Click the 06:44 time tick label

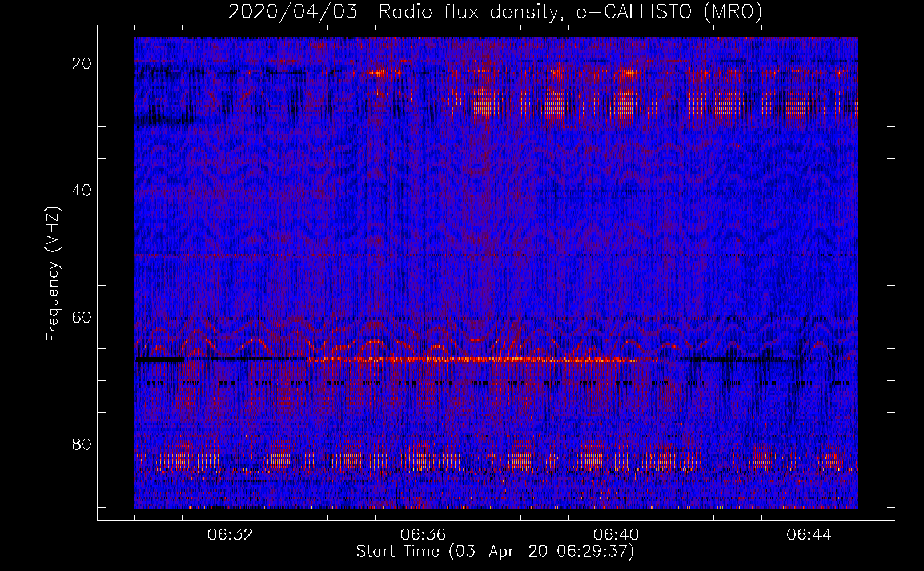809,535
